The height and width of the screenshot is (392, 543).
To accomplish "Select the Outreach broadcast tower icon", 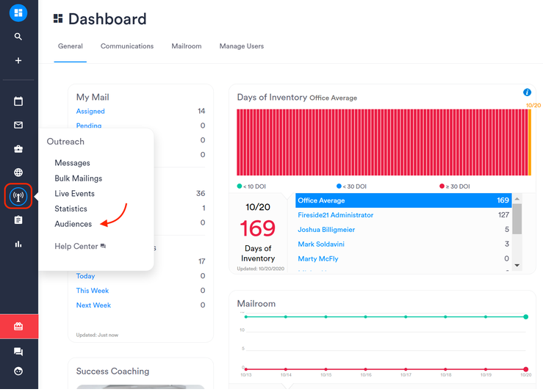I will pyautogui.click(x=18, y=197).
